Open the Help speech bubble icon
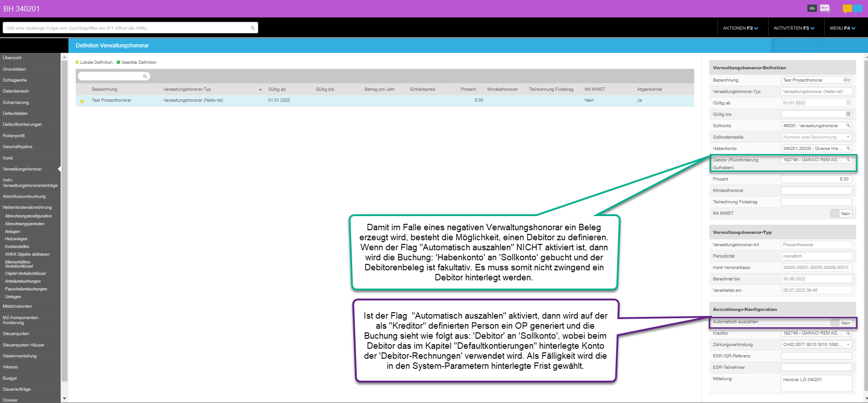 coord(825,8)
